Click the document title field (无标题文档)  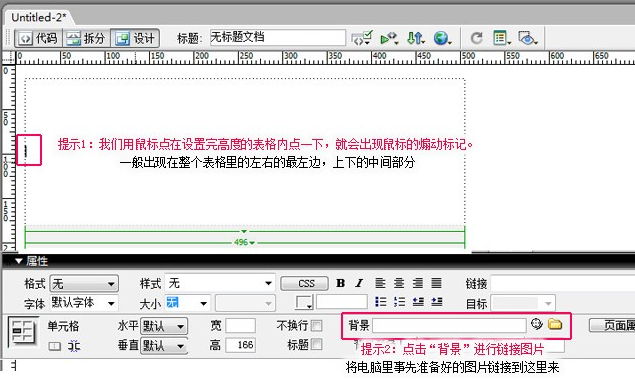pos(277,38)
